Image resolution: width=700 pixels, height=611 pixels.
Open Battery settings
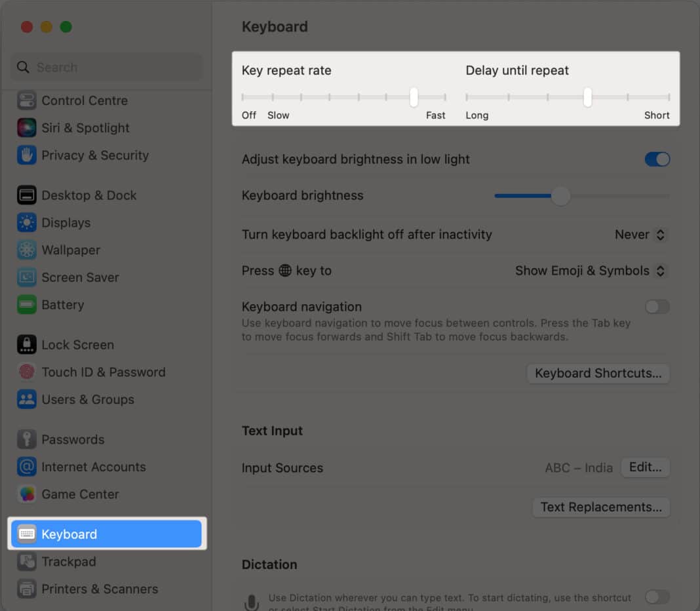coord(62,305)
